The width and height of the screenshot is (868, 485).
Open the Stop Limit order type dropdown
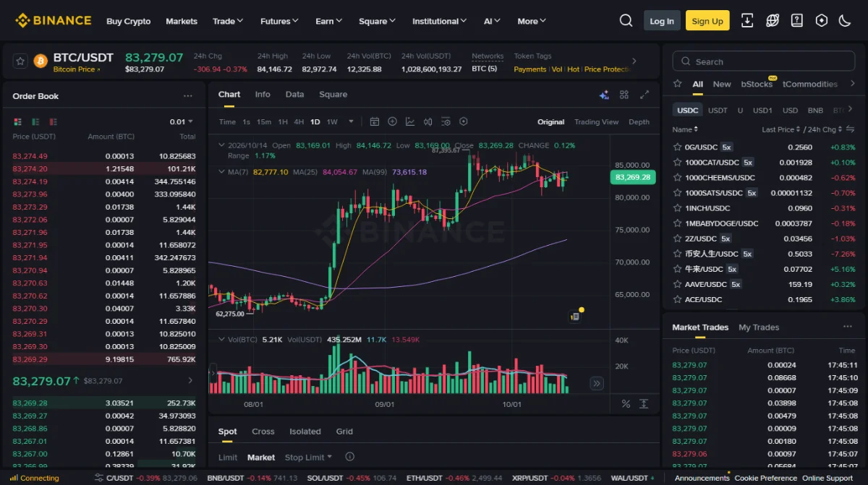(x=308, y=457)
